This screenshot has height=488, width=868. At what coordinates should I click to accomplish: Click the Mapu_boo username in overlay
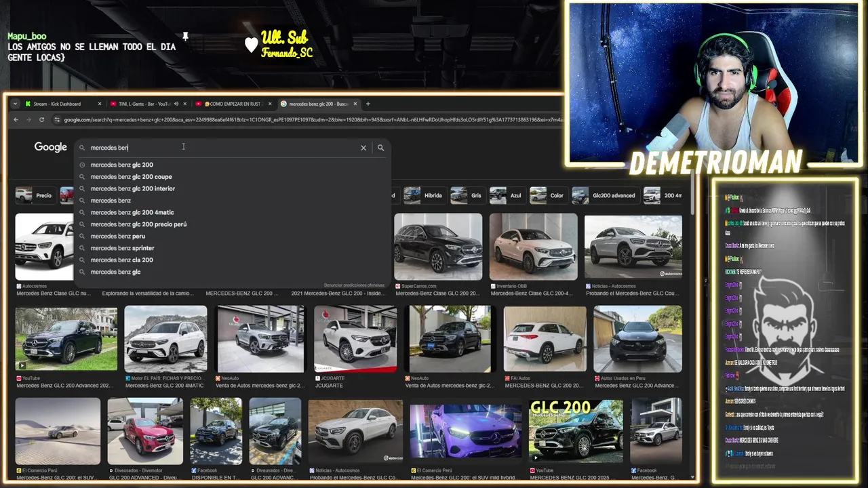tap(27, 36)
